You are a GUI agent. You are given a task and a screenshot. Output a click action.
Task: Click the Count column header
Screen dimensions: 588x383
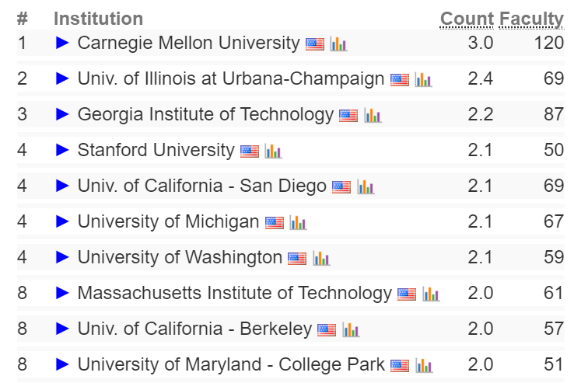[x=467, y=19]
